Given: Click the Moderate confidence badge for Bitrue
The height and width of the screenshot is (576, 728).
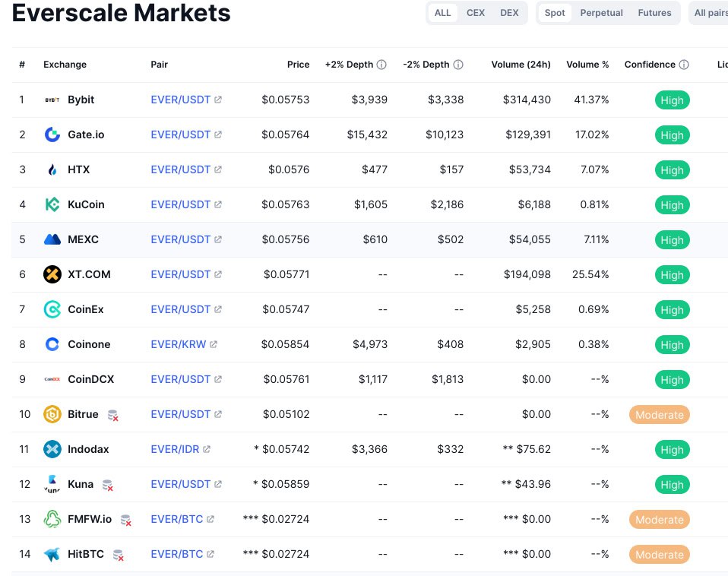Looking at the screenshot, I should pos(659,415).
